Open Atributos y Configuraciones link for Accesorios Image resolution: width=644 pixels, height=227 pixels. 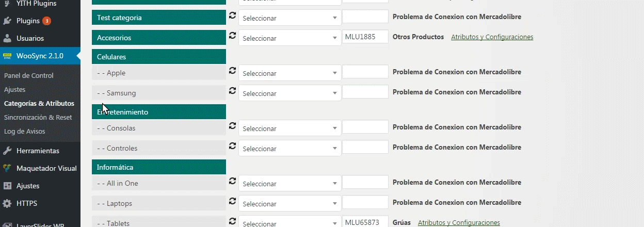492,37
